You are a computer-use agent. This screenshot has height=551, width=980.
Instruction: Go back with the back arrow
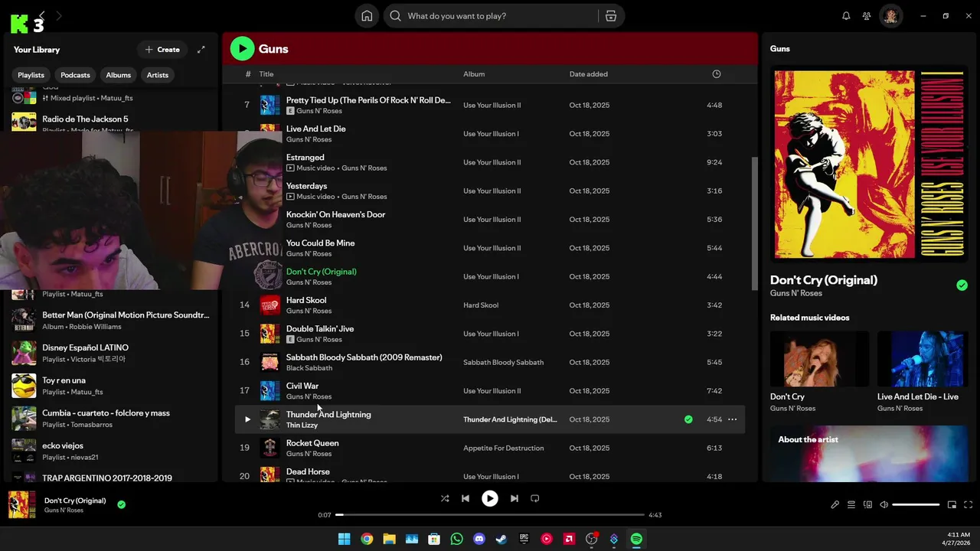pyautogui.click(x=42, y=15)
